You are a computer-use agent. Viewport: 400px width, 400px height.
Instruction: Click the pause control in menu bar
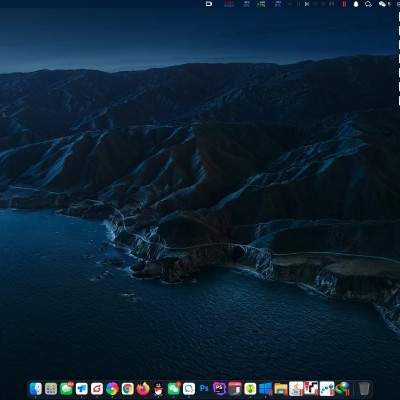point(298,4)
